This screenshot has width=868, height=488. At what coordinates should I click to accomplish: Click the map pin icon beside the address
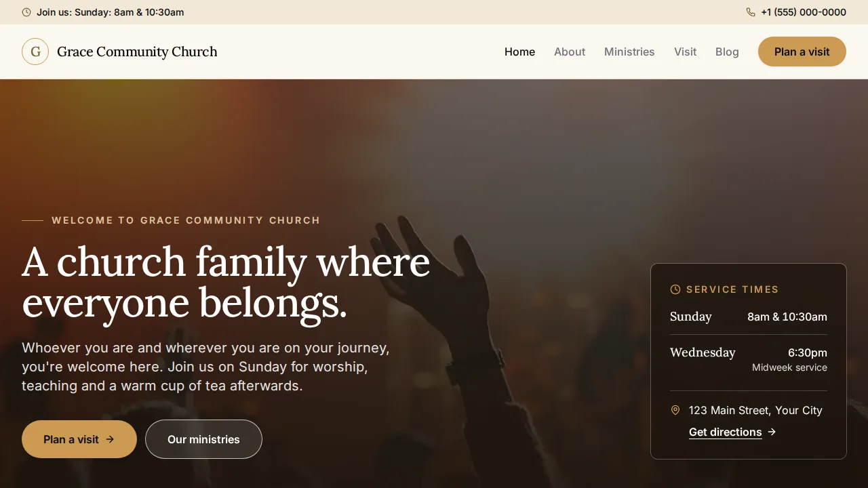click(x=675, y=410)
